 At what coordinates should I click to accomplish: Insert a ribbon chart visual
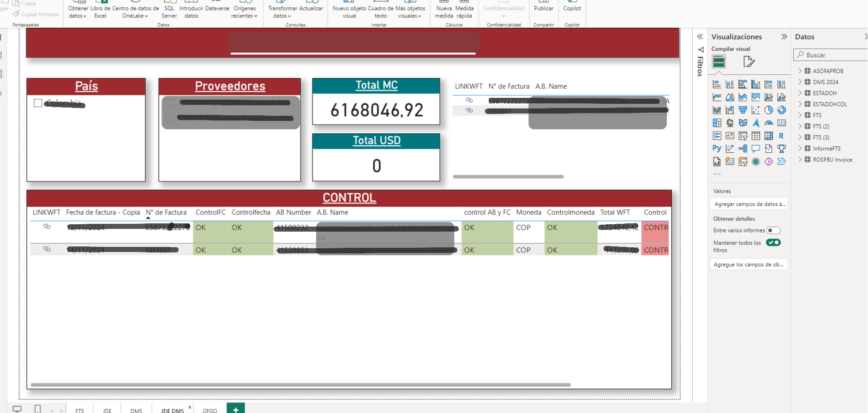pyautogui.click(x=717, y=110)
